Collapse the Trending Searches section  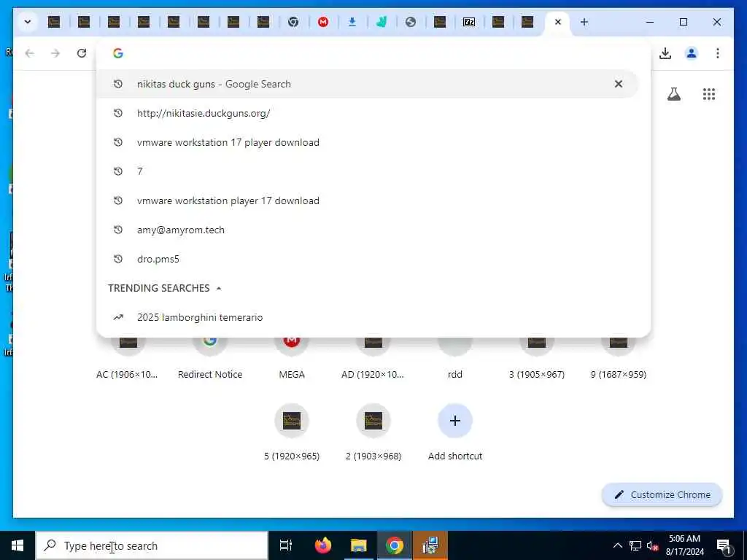pyautogui.click(x=219, y=289)
